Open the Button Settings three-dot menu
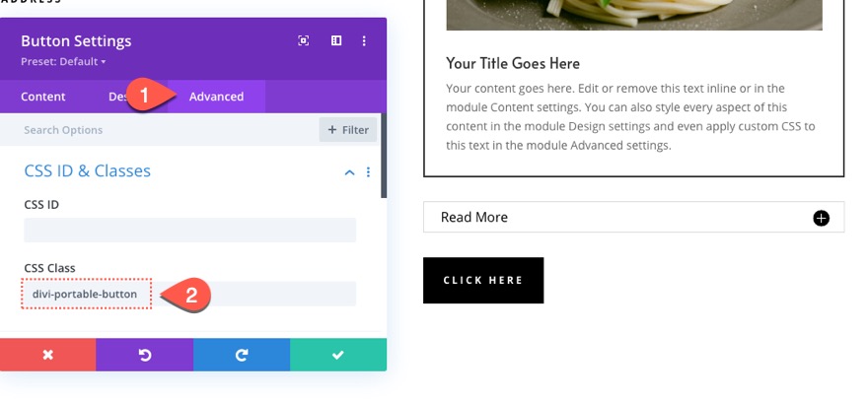The image size is (868, 401). pyautogui.click(x=364, y=41)
